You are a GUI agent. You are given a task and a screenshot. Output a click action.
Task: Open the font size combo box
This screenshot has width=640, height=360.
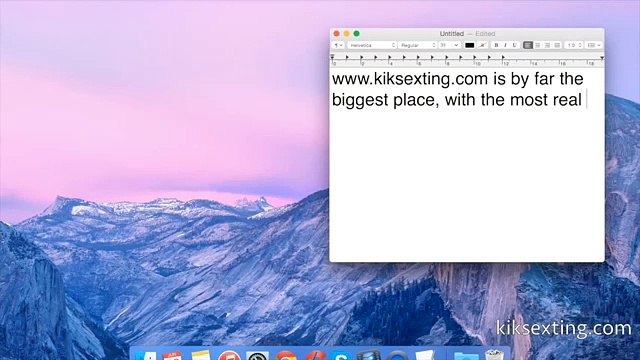[450, 45]
